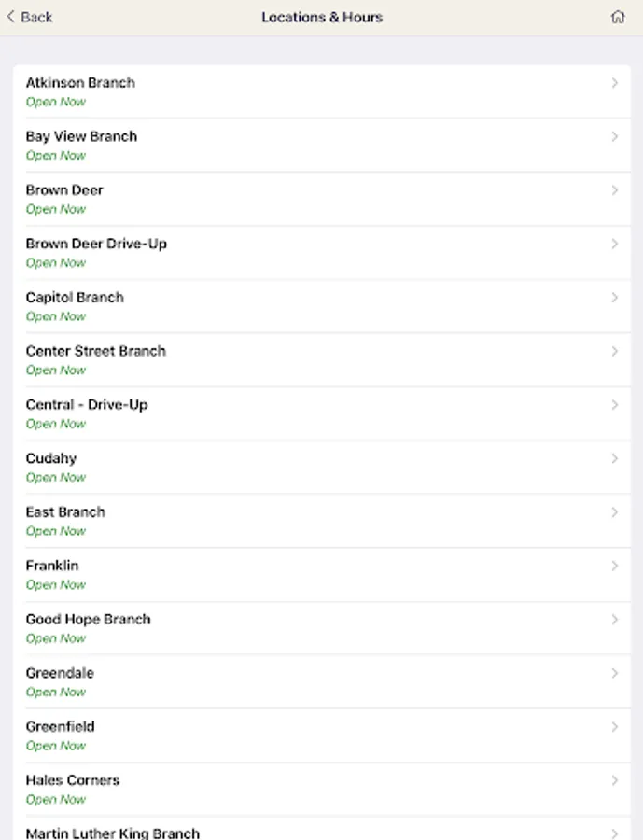Select Central - Drive-Up entry
The image size is (643, 840).
pos(321,413)
